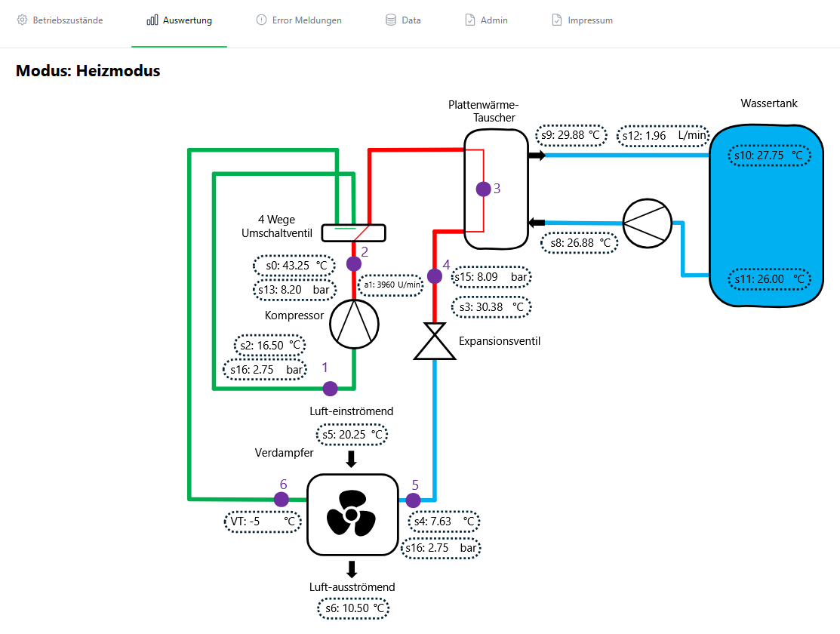Click the s13: 8.20 bar value
The width and height of the screenshot is (840, 634).
click(294, 290)
